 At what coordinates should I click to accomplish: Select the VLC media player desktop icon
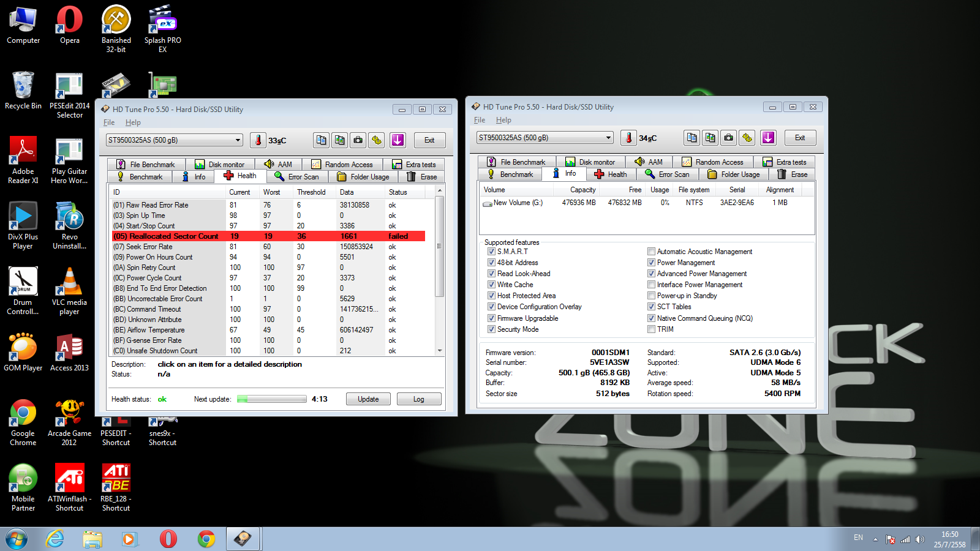(x=70, y=291)
